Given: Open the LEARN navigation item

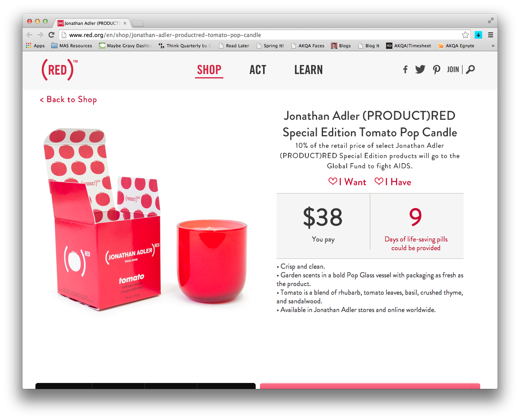Looking at the screenshot, I should pos(308,70).
